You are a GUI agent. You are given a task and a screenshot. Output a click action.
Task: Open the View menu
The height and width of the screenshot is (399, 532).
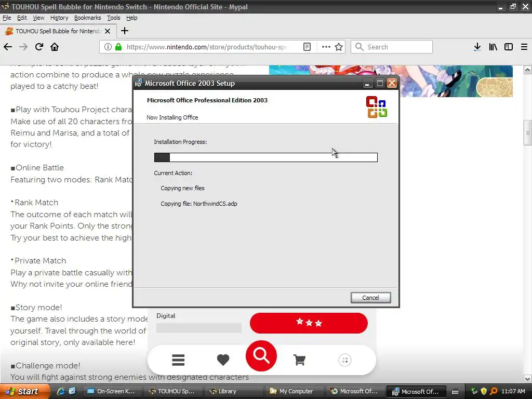[38, 18]
